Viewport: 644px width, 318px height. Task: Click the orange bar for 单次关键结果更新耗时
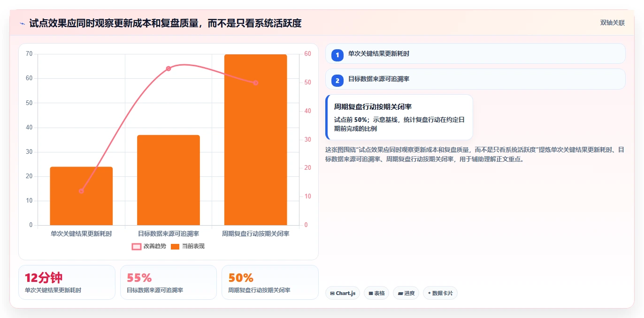[x=81, y=196]
